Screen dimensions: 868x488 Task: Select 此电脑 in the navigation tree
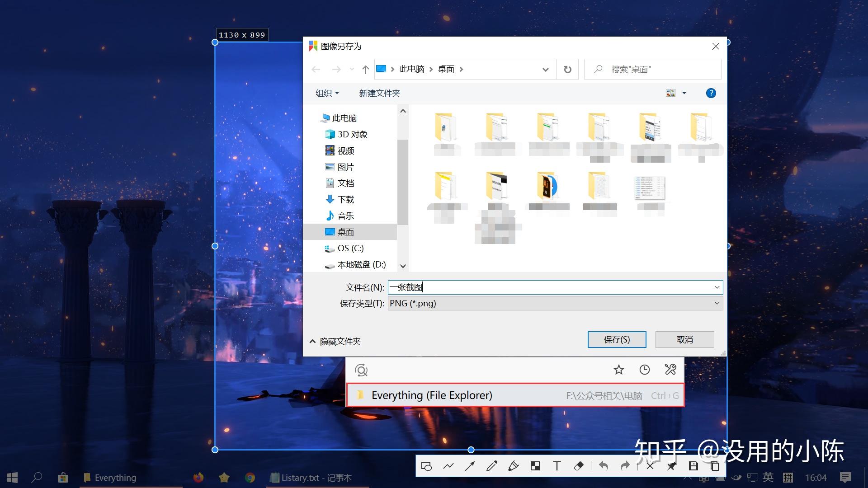coord(344,118)
